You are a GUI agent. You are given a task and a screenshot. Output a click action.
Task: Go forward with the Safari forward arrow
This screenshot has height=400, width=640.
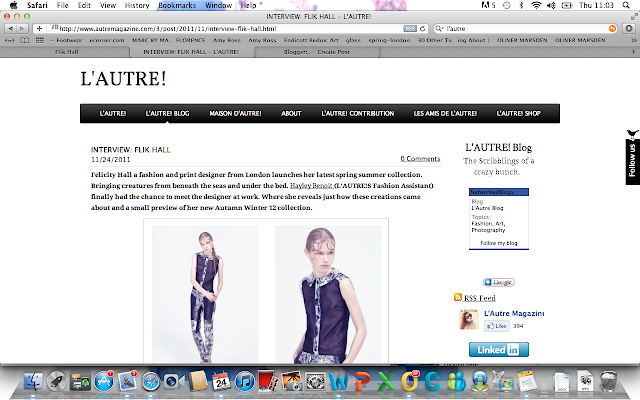pyautogui.click(x=22, y=29)
